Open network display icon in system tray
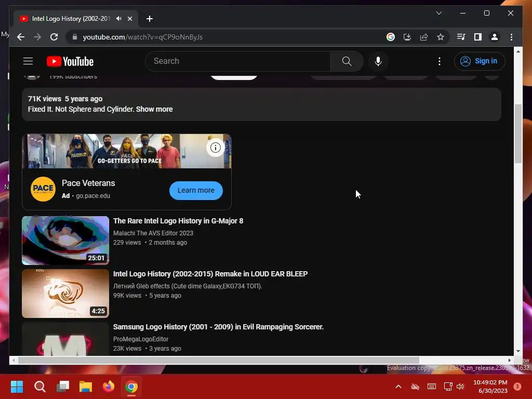 (448, 387)
